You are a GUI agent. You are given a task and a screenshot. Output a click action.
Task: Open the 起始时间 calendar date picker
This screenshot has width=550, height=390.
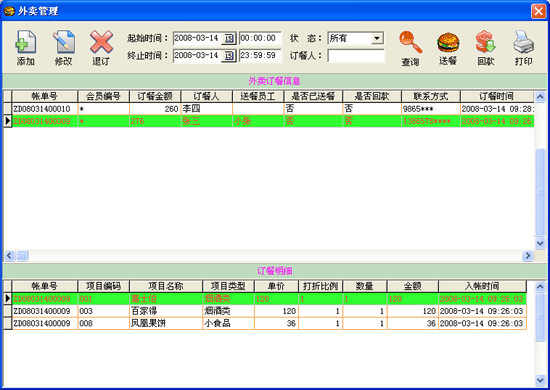[x=229, y=38]
